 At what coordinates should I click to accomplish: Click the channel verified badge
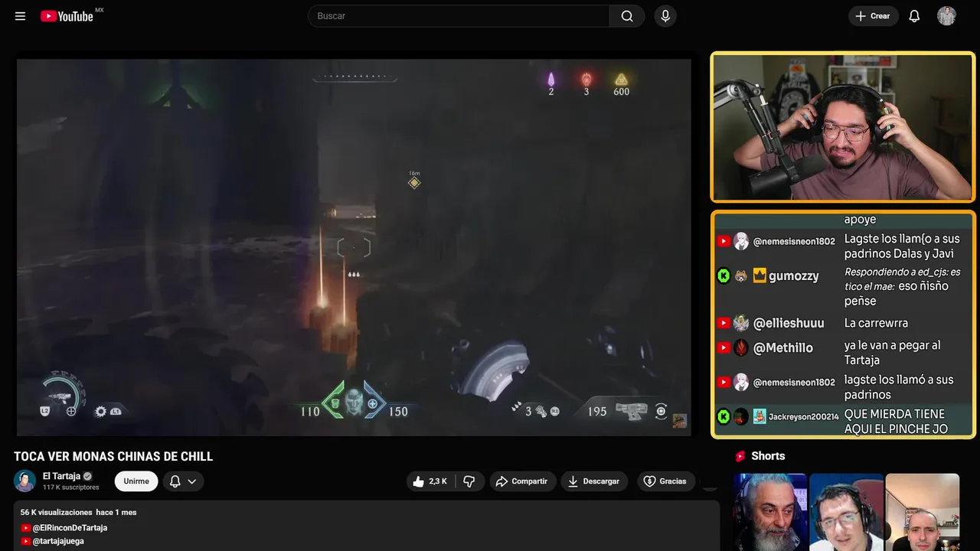(x=87, y=476)
